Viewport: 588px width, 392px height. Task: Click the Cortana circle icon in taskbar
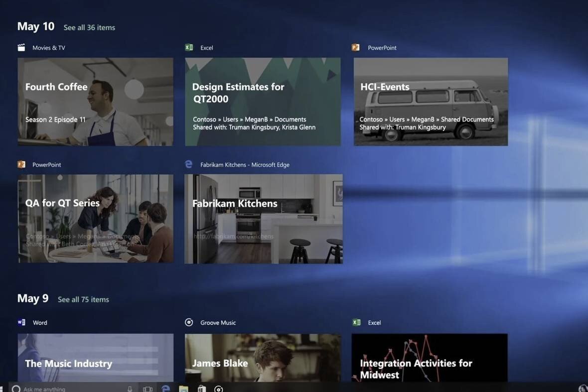click(x=16, y=389)
